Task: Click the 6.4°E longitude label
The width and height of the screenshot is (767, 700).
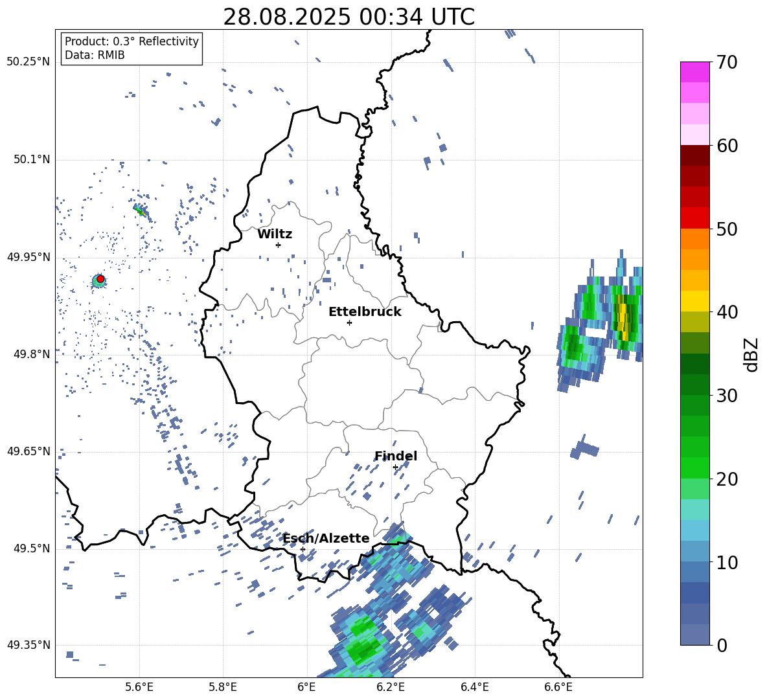Action: point(474,687)
